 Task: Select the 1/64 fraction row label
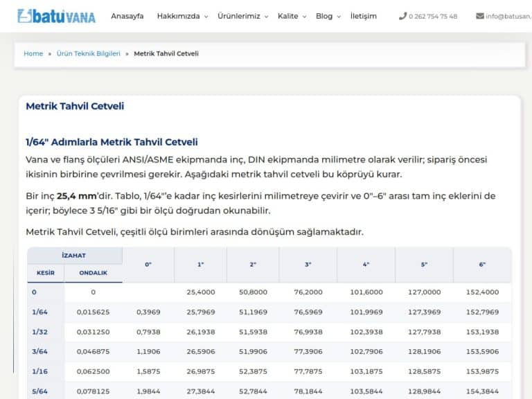click(39, 312)
